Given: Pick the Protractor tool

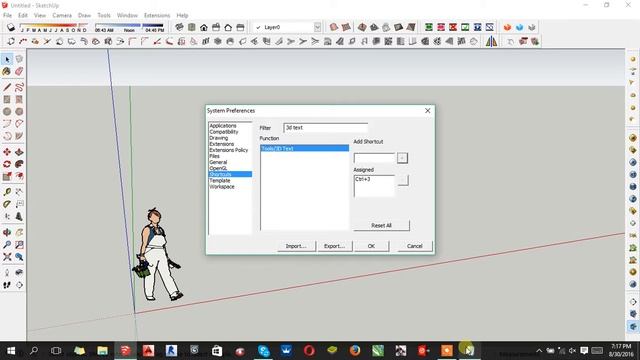Looking at the screenshot, I should [x=7, y=204].
